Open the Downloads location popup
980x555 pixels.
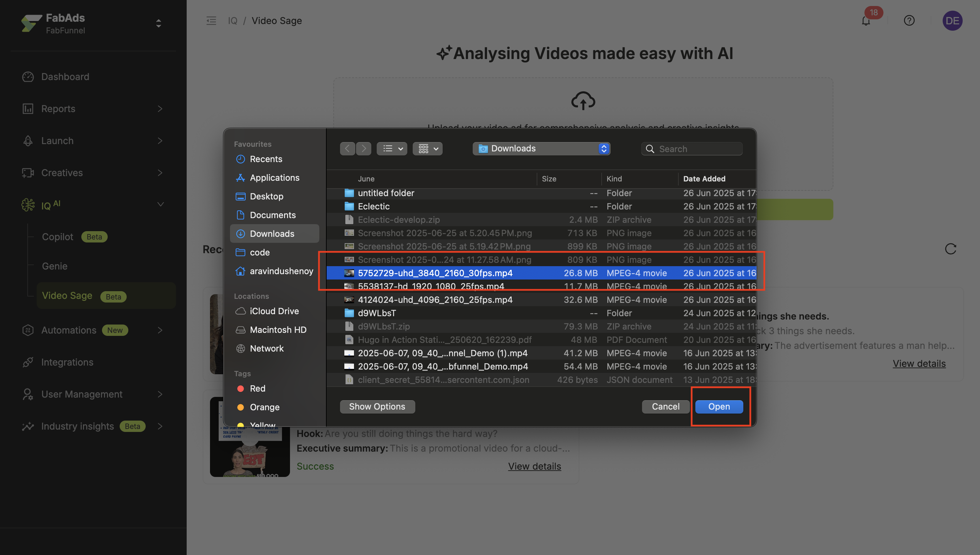(541, 149)
